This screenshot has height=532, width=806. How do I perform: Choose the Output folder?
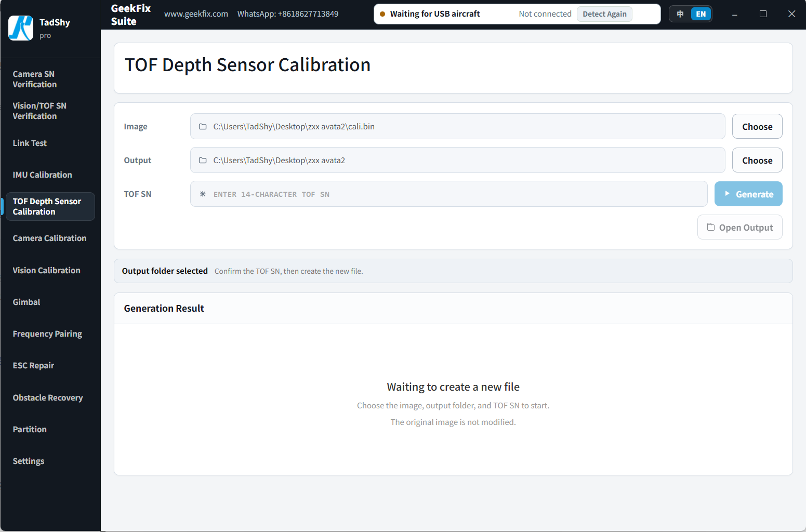click(x=757, y=160)
